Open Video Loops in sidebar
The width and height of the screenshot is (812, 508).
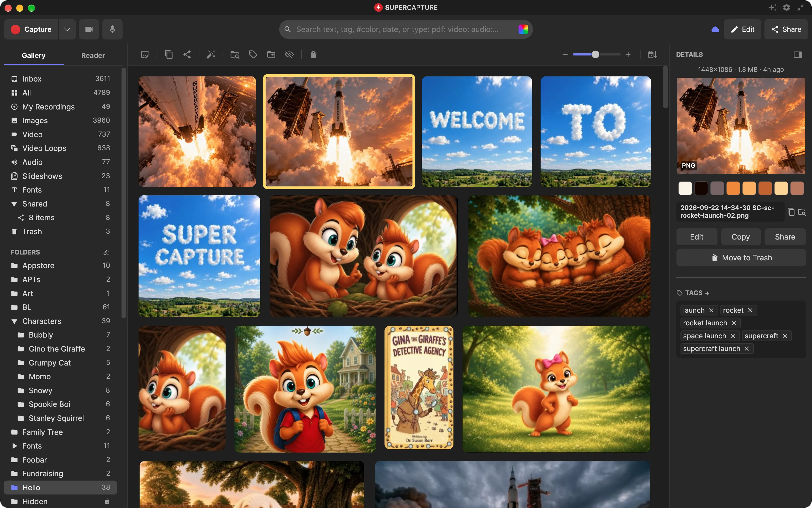click(x=60, y=148)
